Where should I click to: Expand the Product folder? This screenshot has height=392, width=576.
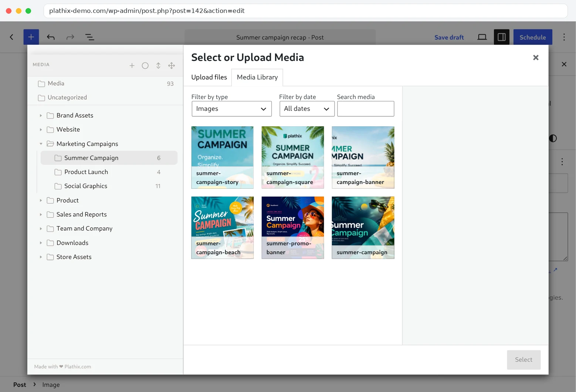point(41,200)
